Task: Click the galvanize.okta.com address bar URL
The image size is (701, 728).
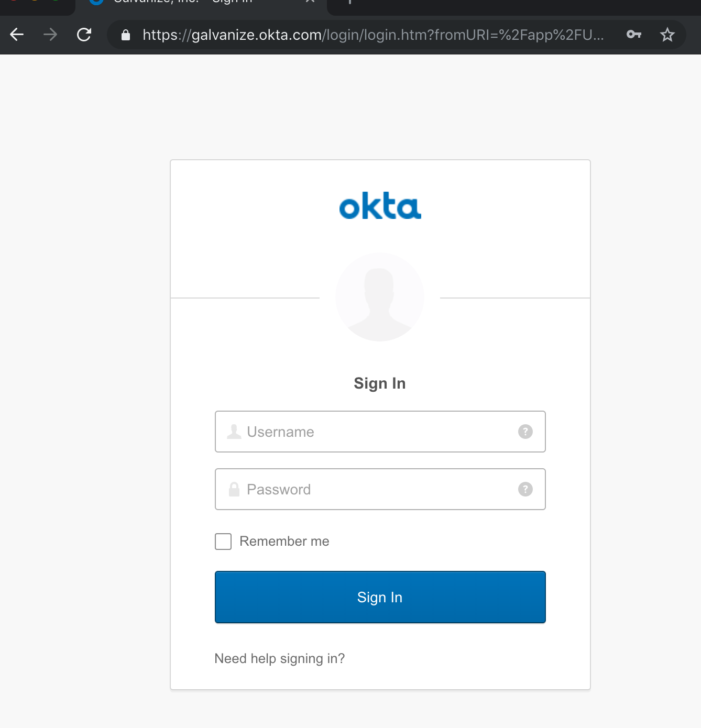Action: click(x=373, y=35)
